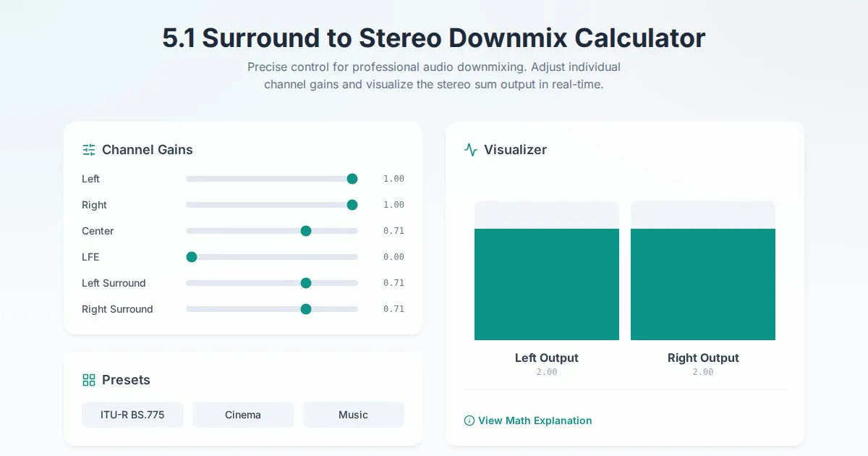Click the Left Surround slider handle
868x456 pixels.
[x=306, y=283]
